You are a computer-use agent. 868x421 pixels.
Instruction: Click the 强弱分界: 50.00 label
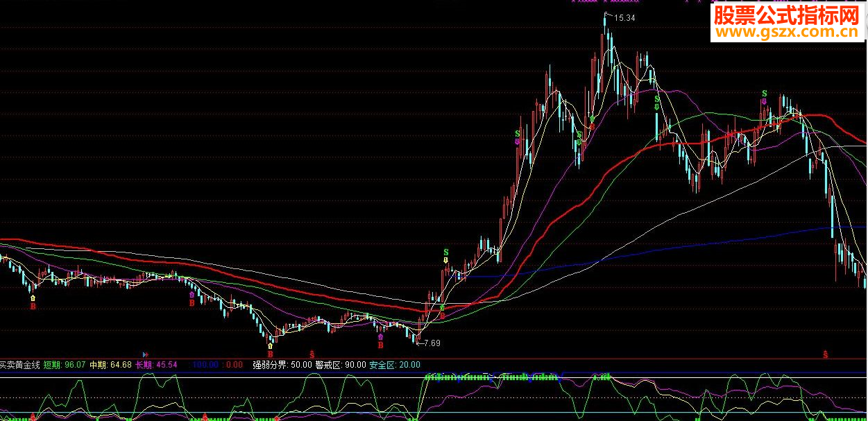tap(282, 364)
